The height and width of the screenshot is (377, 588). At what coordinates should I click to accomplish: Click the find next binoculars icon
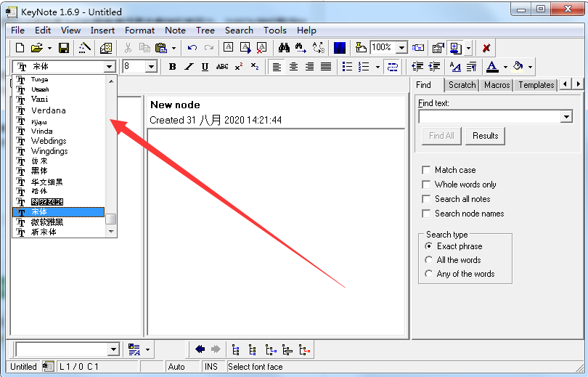(x=301, y=48)
